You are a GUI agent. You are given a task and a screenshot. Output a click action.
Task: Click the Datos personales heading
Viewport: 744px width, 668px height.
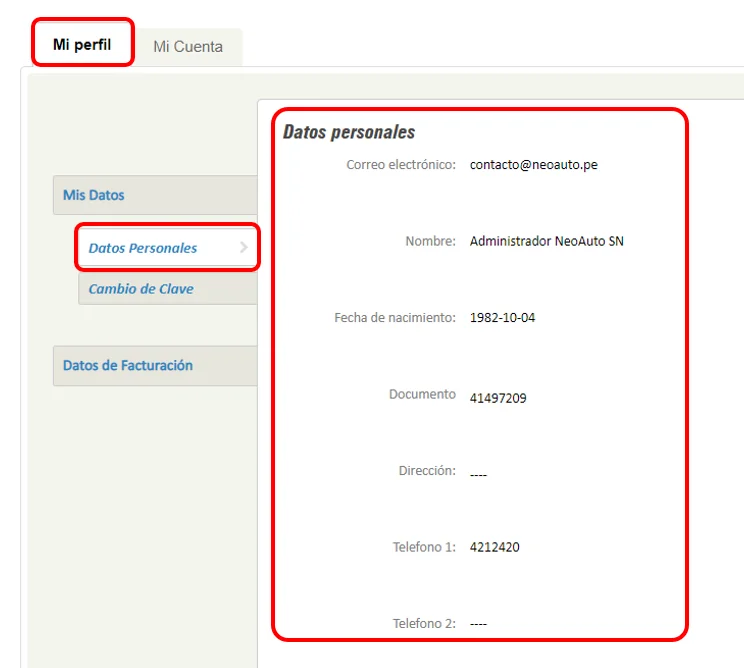tap(349, 132)
